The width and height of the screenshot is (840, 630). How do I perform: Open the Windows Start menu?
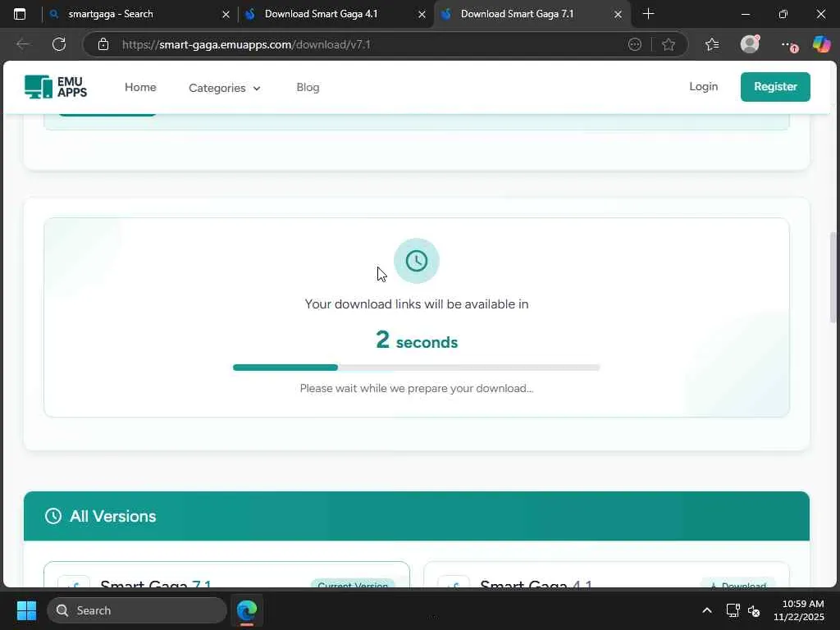pos(26,610)
